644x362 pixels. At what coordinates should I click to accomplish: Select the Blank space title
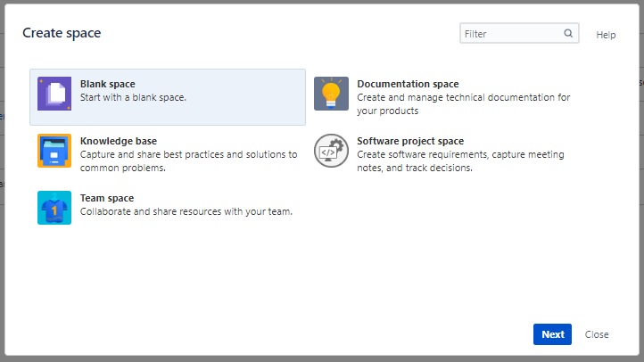pyautogui.click(x=108, y=84)
